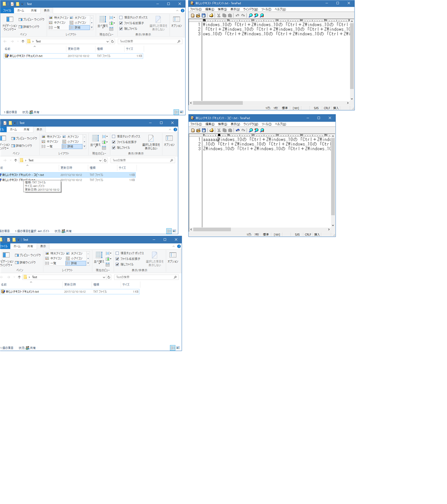
Task: Expand layout gallery arrow in topmost Explorer ribbon
Action: click(x=92, y=28)
